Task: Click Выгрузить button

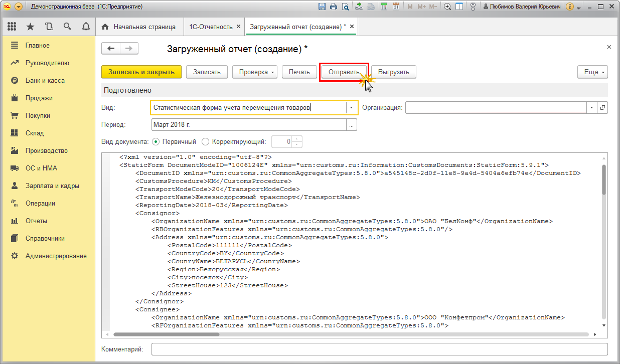Action: tap(394, 72)
